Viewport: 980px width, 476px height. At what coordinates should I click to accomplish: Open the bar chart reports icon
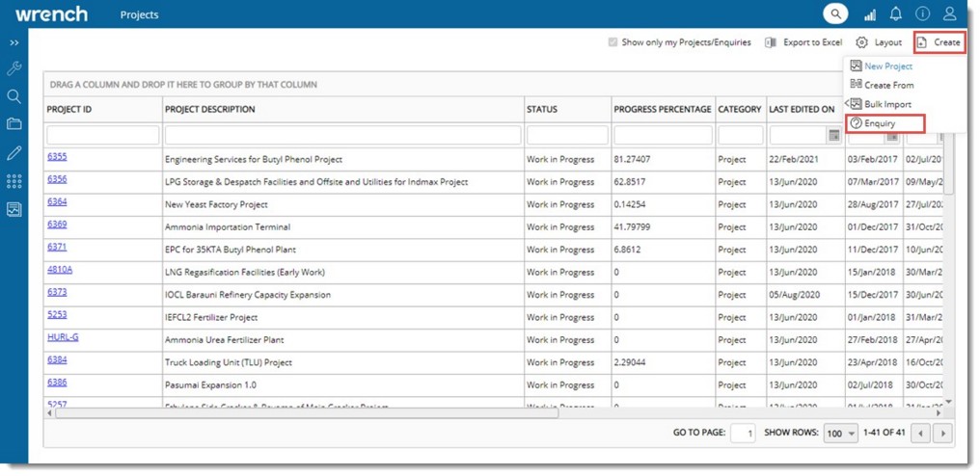pos(870,14)
